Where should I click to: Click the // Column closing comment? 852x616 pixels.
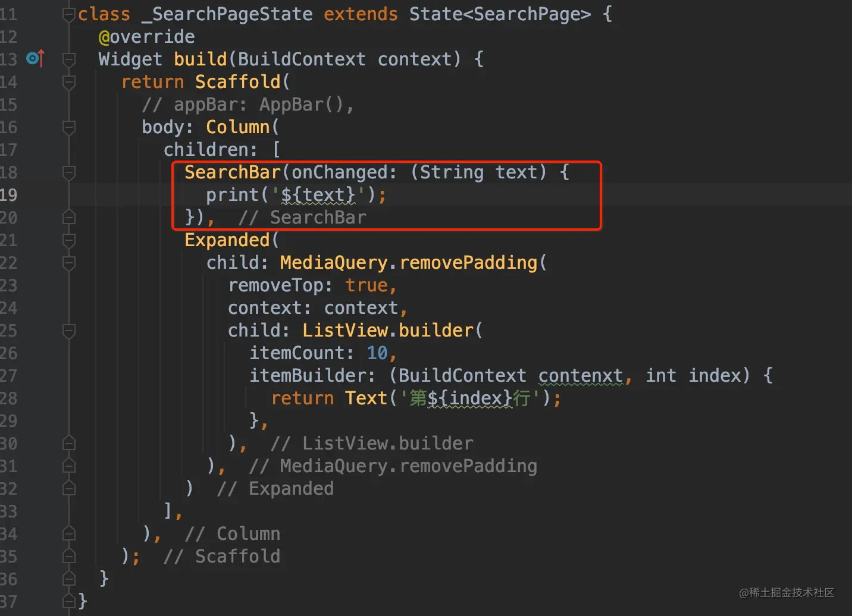[x=232, y=534]
